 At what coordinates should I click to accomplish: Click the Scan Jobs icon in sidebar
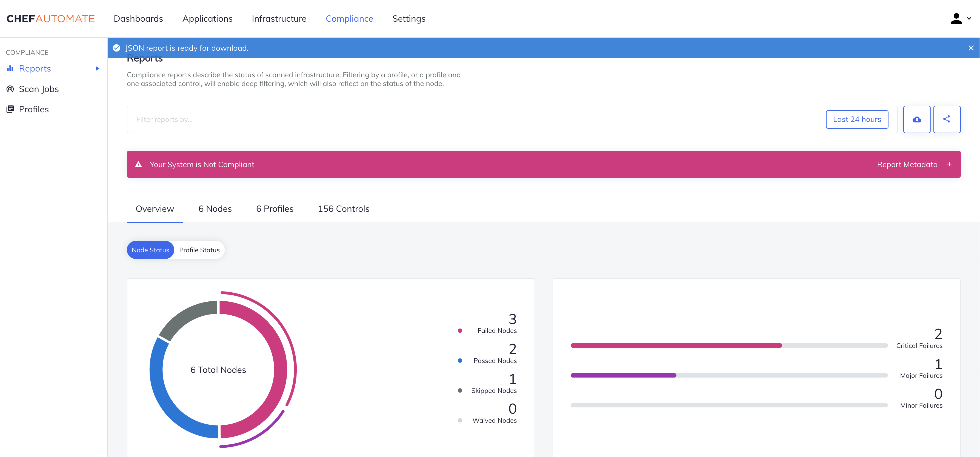[x=10, y=89]
